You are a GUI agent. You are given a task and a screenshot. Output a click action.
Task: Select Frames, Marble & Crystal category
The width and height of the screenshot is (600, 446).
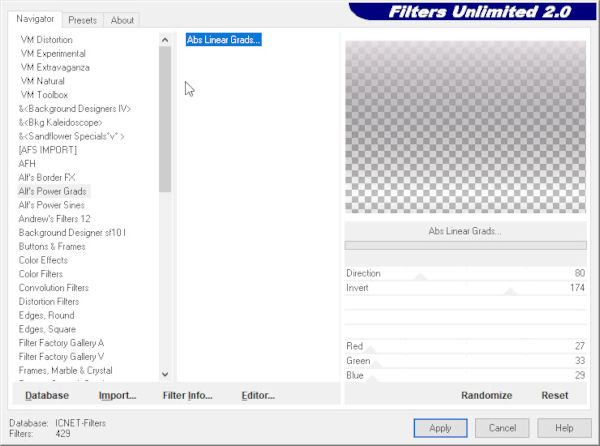[65, 370]
